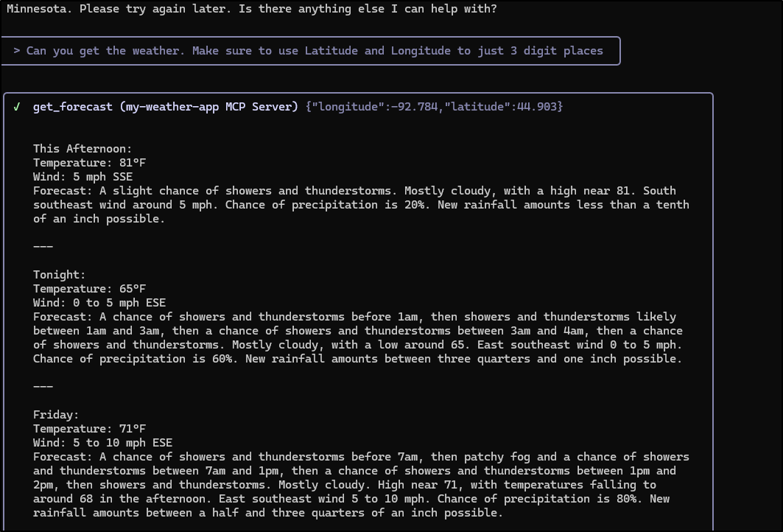
Task: Click the "Wind: 0 to 5 mph ESE" line
Action: (x=99, y=303)
